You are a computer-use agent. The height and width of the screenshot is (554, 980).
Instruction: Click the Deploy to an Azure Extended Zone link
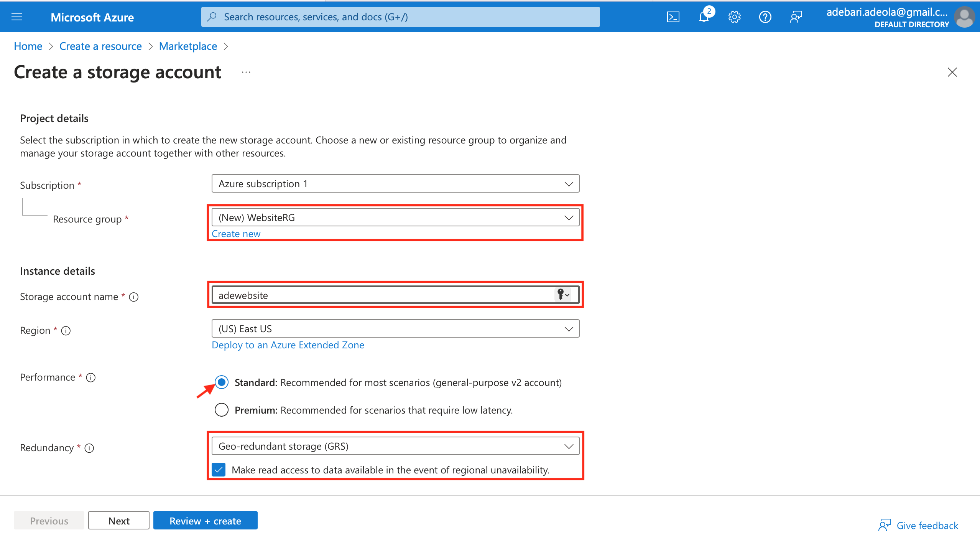[x=288, y=345]
